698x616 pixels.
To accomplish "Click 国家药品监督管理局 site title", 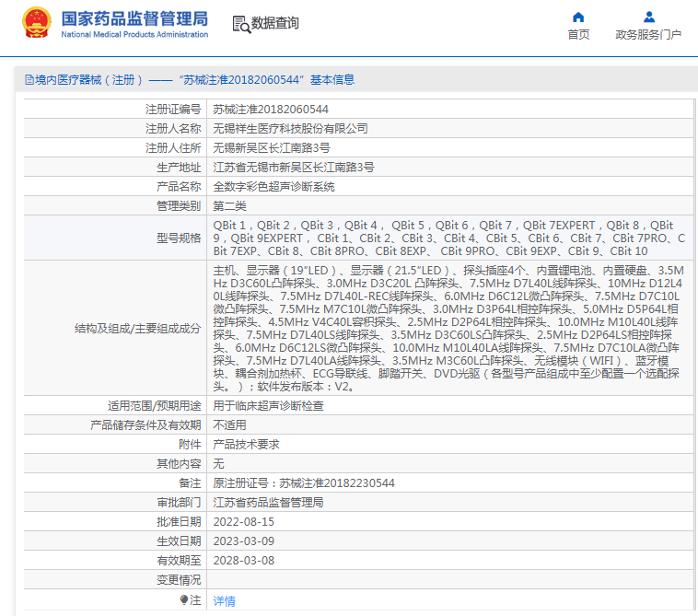I will click(x=134, y=18).
